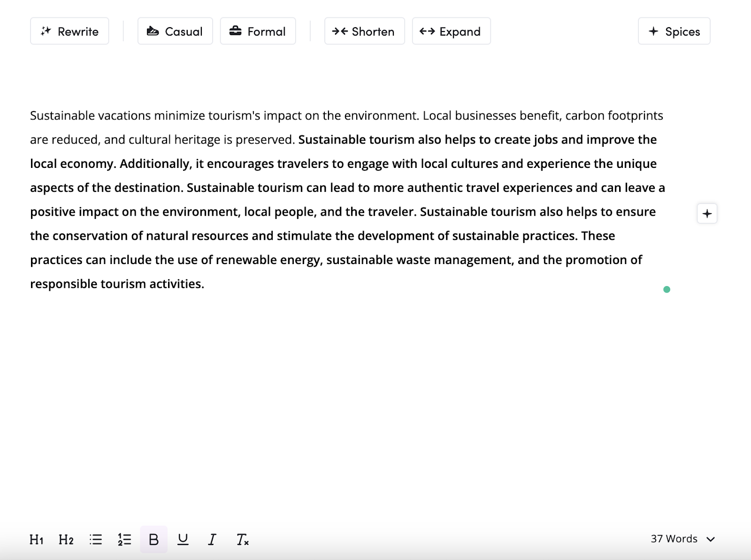The image size is (751, 560).
Task: Switch tone with the Casual button
Action: point(175,31)
